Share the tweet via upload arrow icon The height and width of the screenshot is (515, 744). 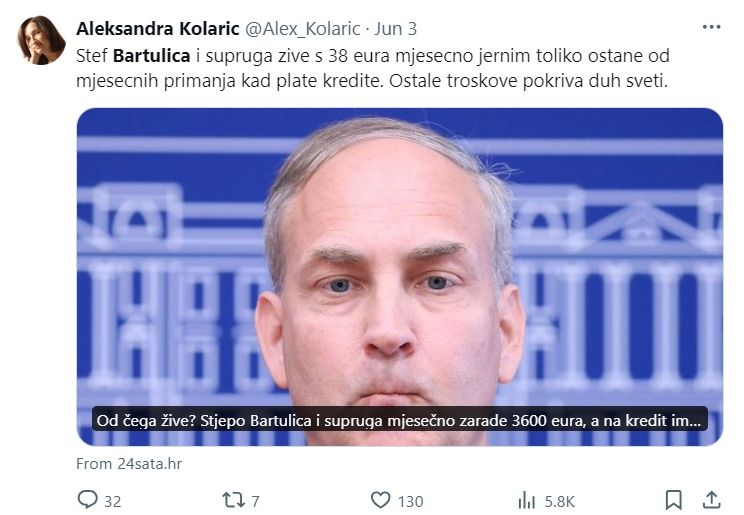pos(711,500)
